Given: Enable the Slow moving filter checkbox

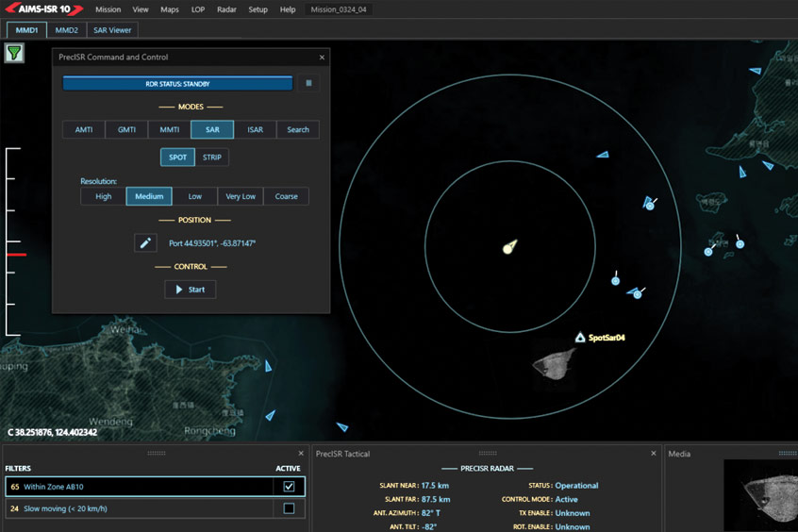Looking at the screenshot, I should pos(289,508).
